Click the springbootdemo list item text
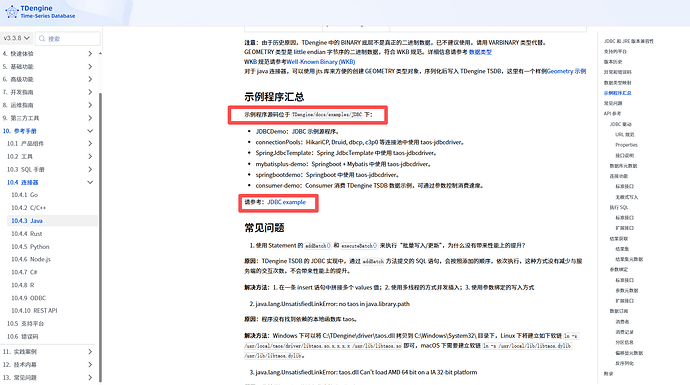Image resolution: width=690 pixels, height=385 pixels. [328, 175]
